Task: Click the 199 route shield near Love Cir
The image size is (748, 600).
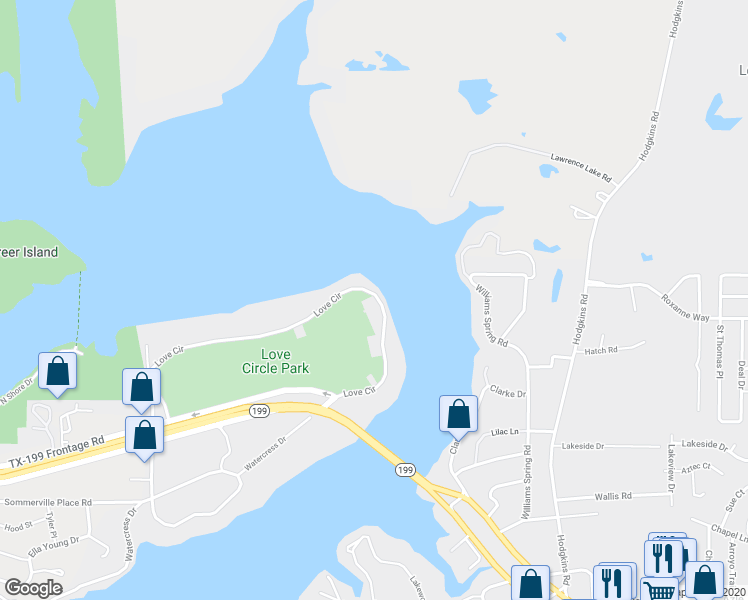Action: click(x=259, y=411)
